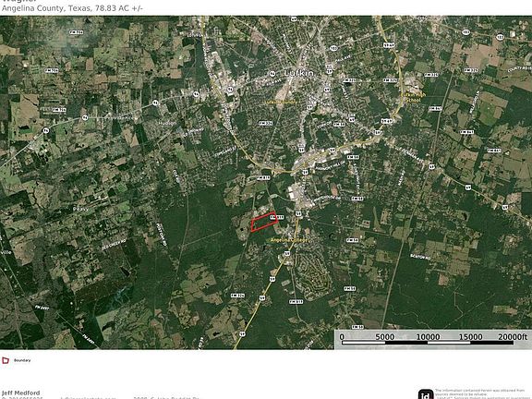
Task: Select the red property boundary outline
Action: coord(265,222)
